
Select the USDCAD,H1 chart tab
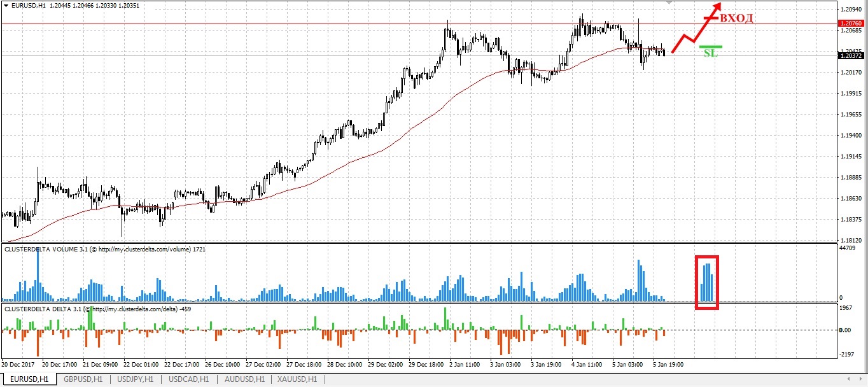tap(188, 379)
